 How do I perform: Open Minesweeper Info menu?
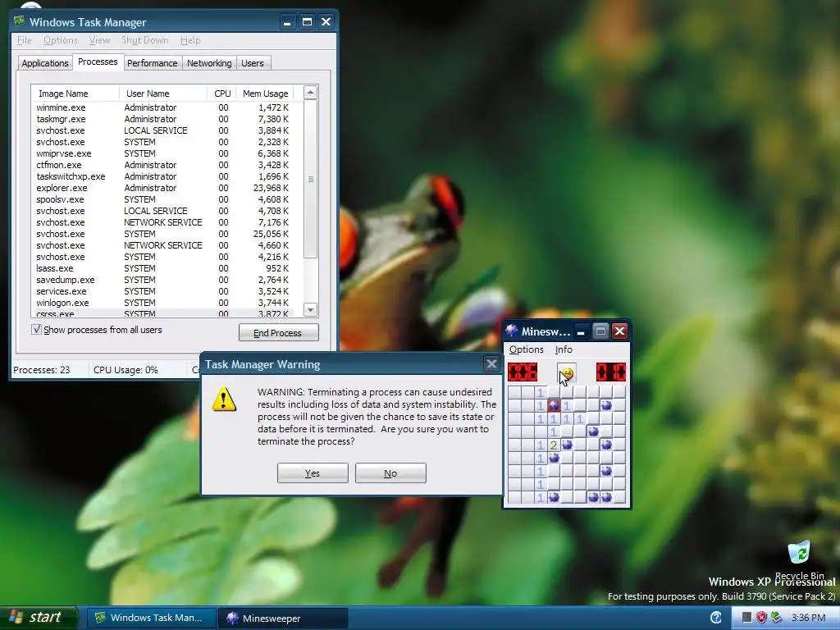click(564, 349)
